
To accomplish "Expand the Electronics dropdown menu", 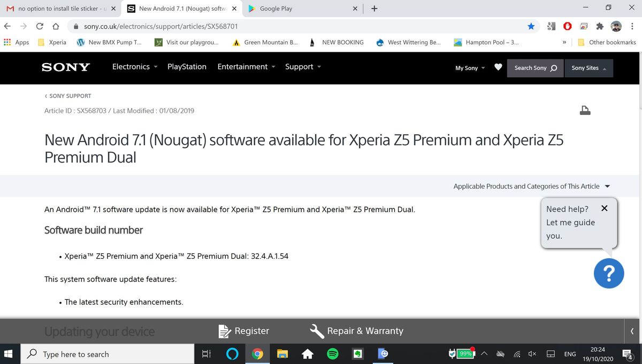I will [x=133, y=66].
